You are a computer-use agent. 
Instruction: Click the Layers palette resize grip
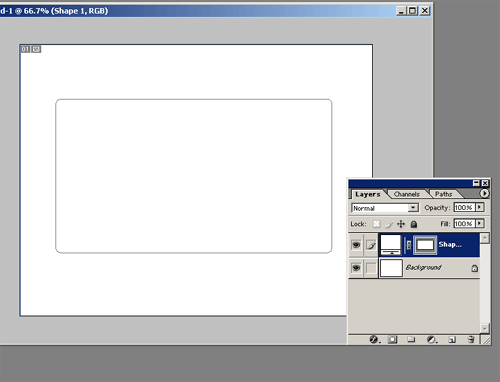point(486,340)
